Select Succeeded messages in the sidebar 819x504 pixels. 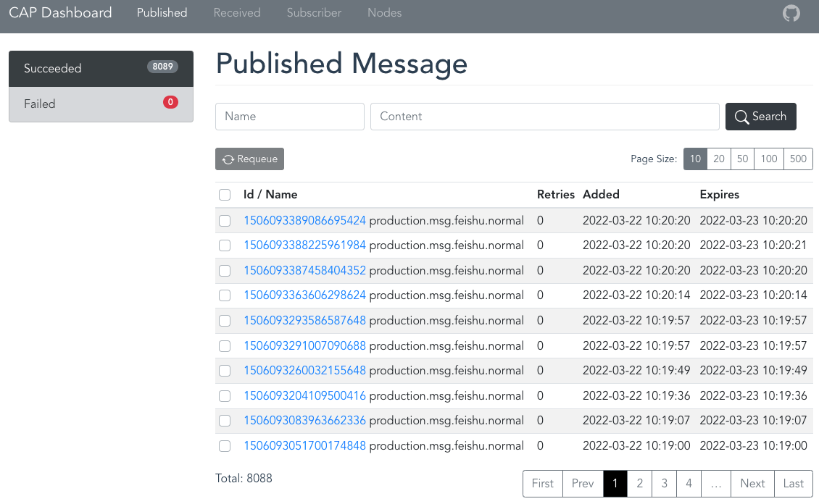coord(101,68)
